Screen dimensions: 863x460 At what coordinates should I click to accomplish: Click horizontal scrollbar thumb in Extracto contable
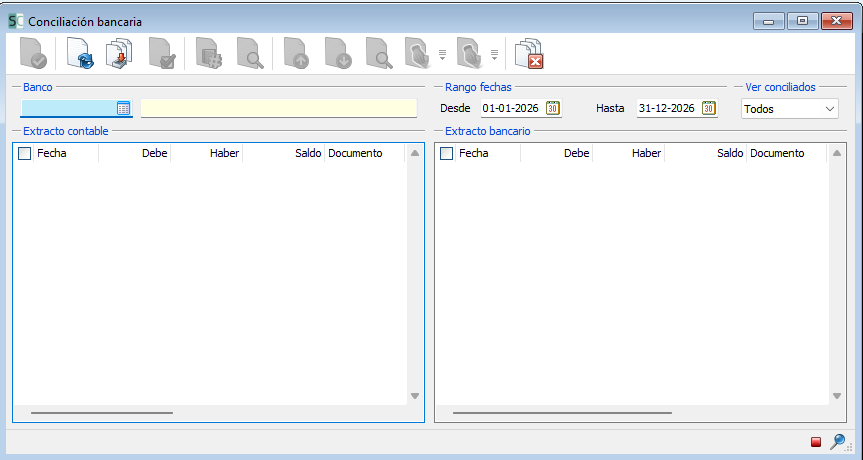pyautogui.click(x=102, y=413)
